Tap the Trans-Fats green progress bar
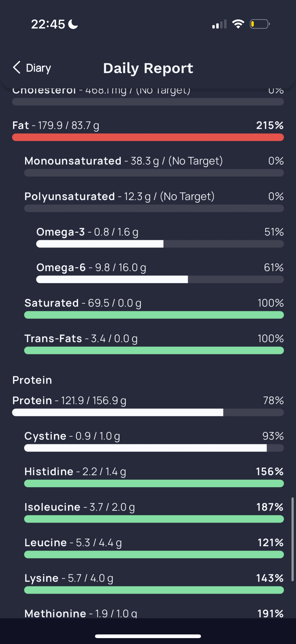The height and width of the screenshot is (644, 296). (x=154, y=350)
